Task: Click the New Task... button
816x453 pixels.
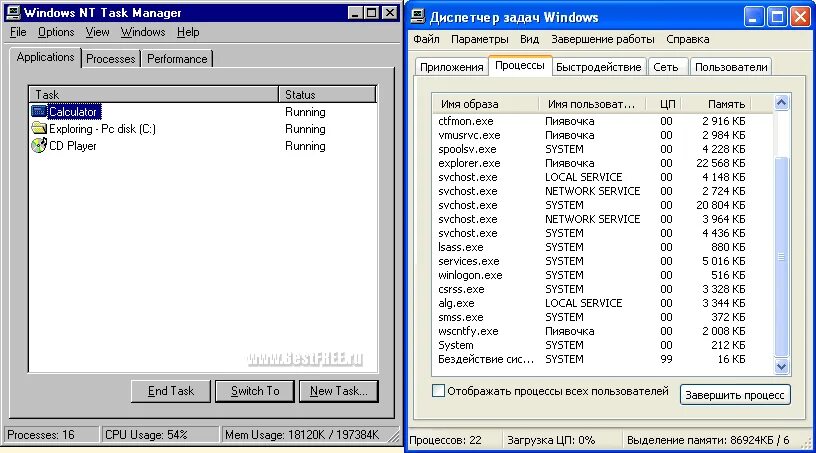Action: click(x=338, y=391)
